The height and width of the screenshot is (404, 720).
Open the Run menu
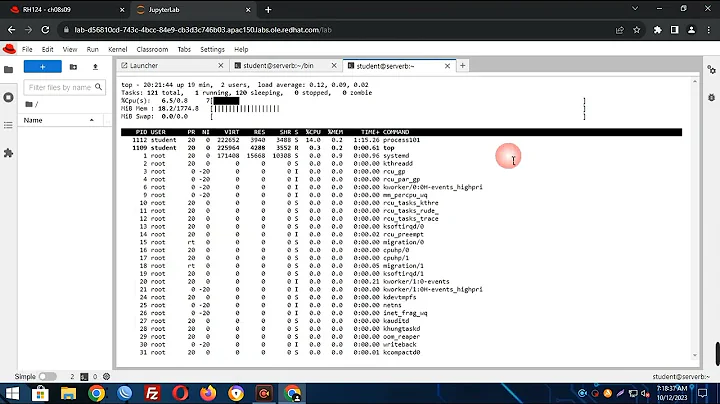click(x=92, y=49)
